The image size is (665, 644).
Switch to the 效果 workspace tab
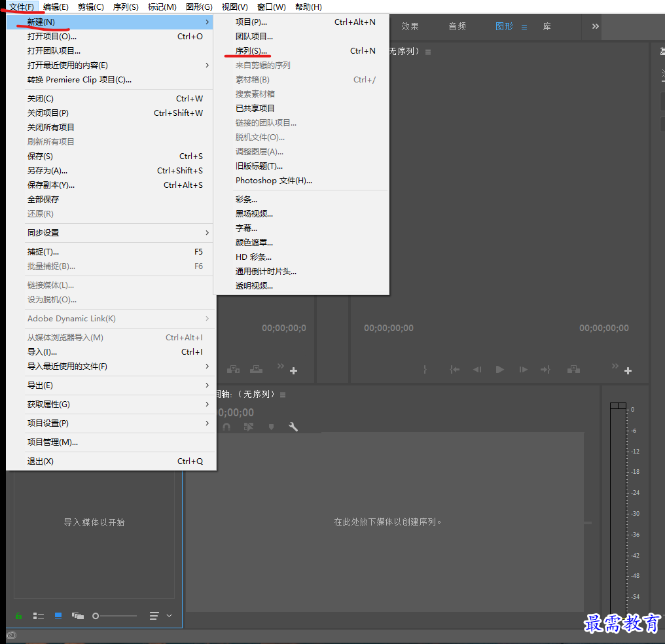point(410,26)
